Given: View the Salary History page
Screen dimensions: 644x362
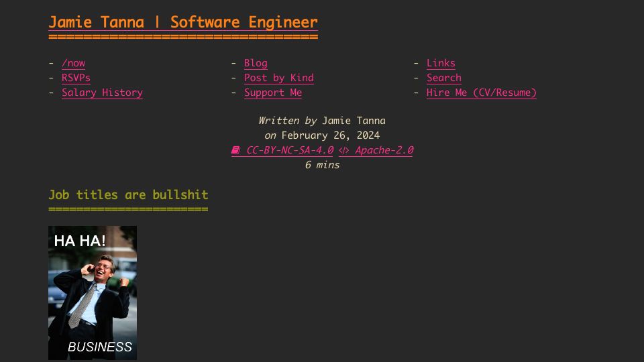Looking at the screenshot, I should click(x=102, y=93).
